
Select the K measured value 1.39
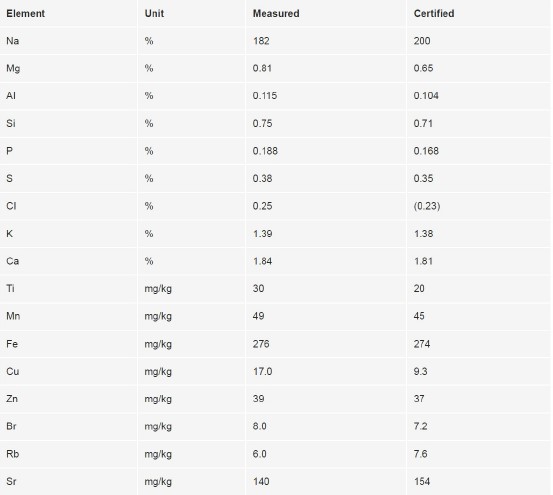(262, 233)
